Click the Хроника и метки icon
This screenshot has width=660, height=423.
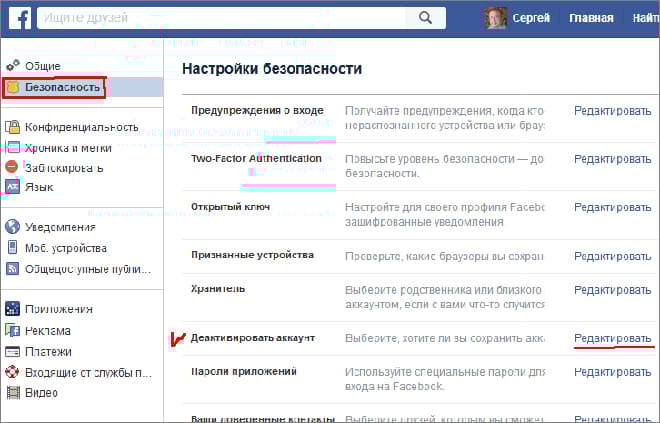pos(13,147)
